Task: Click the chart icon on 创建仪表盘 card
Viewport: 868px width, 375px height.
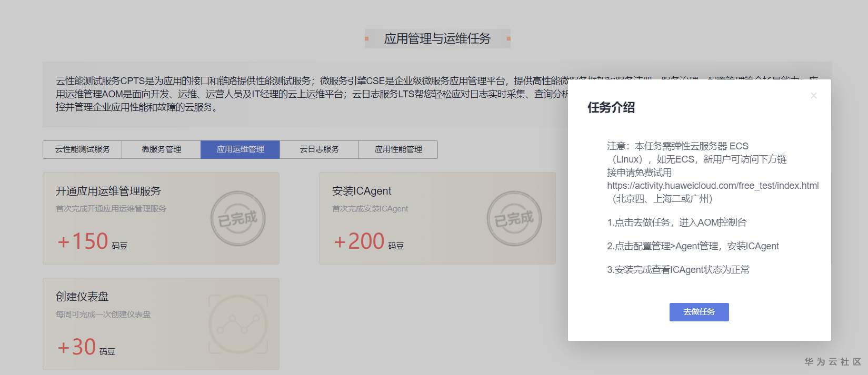Action: point(238,324)
